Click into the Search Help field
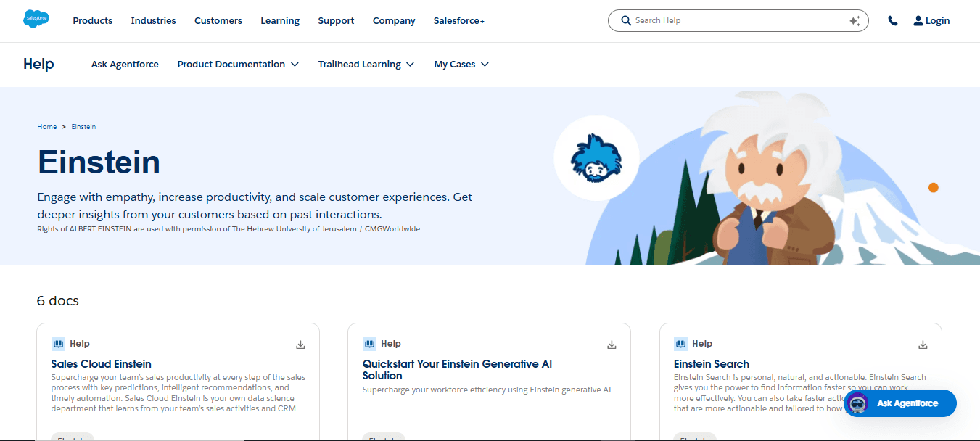 tap(738, 21)
